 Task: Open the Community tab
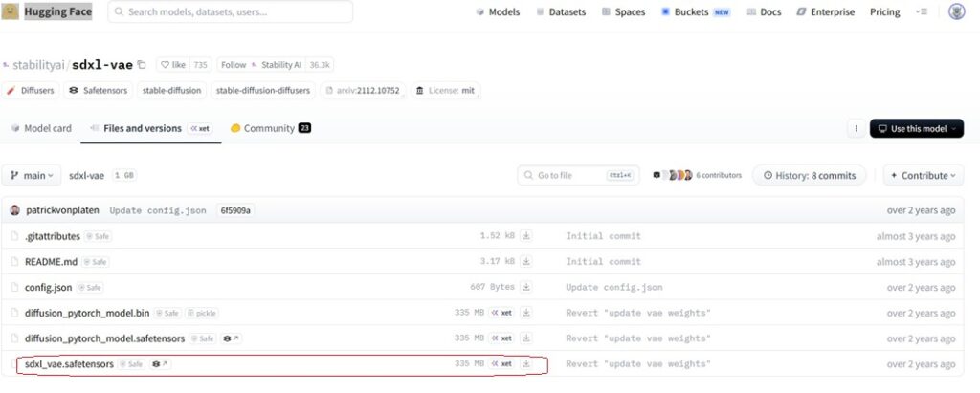click(x=270, y=128)
